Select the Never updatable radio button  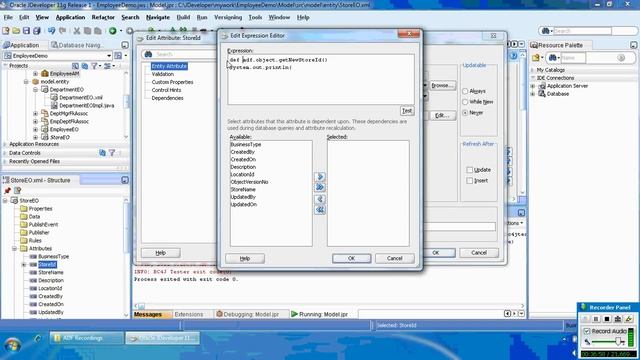pyautogui.click(x=465, y=112)
